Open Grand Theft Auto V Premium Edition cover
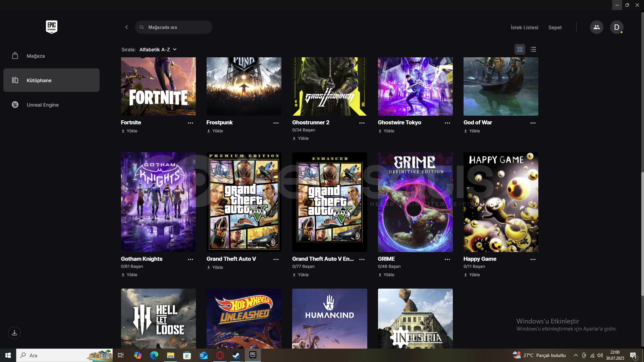Image resolution: width=644 pixels, height=362 pixels. [x=244, y=202]
